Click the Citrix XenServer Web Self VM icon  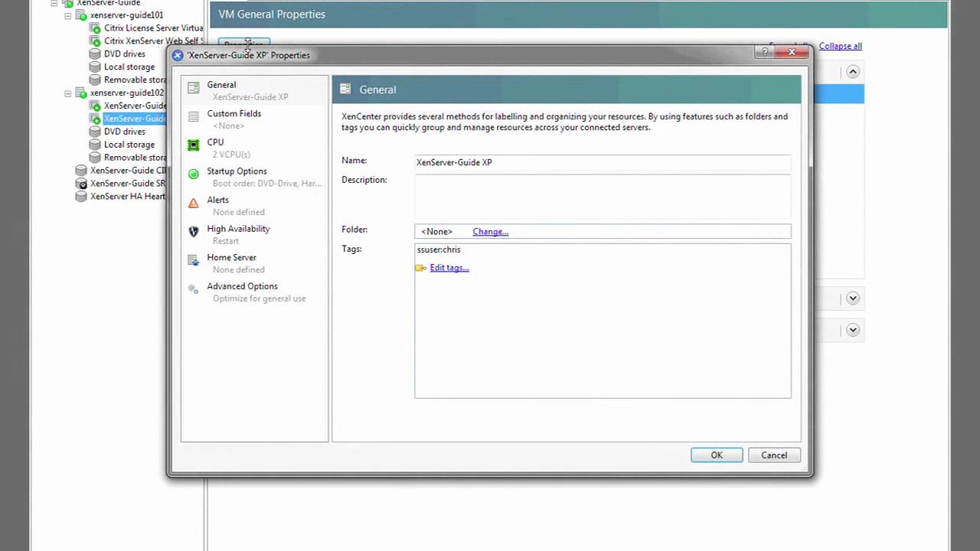tap(95, 41)
